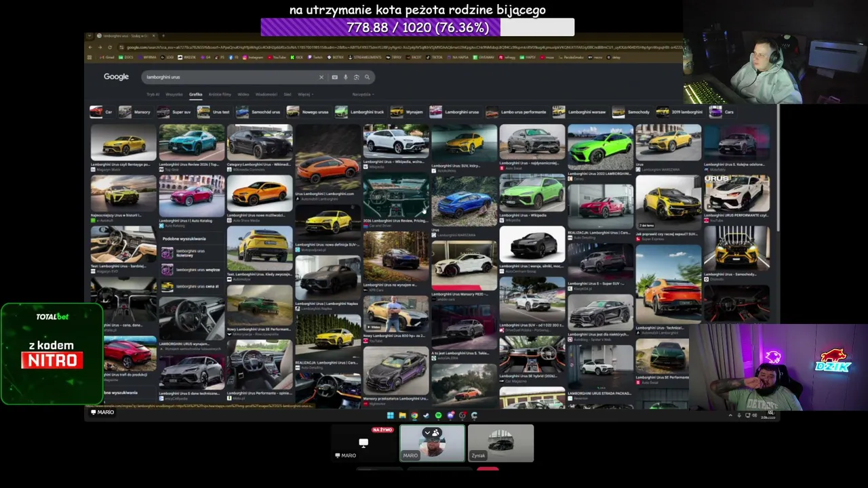868x488 pixels.
Task: Open the Narzędzia tools dropdown
Action: 362,95
